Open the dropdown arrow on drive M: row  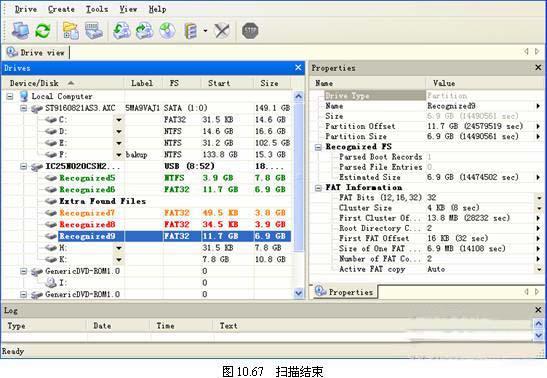click(x=119, y=248)
